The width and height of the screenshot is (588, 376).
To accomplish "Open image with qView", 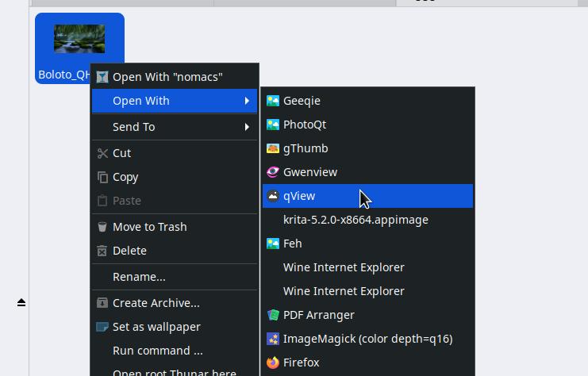I will (367, 196).
